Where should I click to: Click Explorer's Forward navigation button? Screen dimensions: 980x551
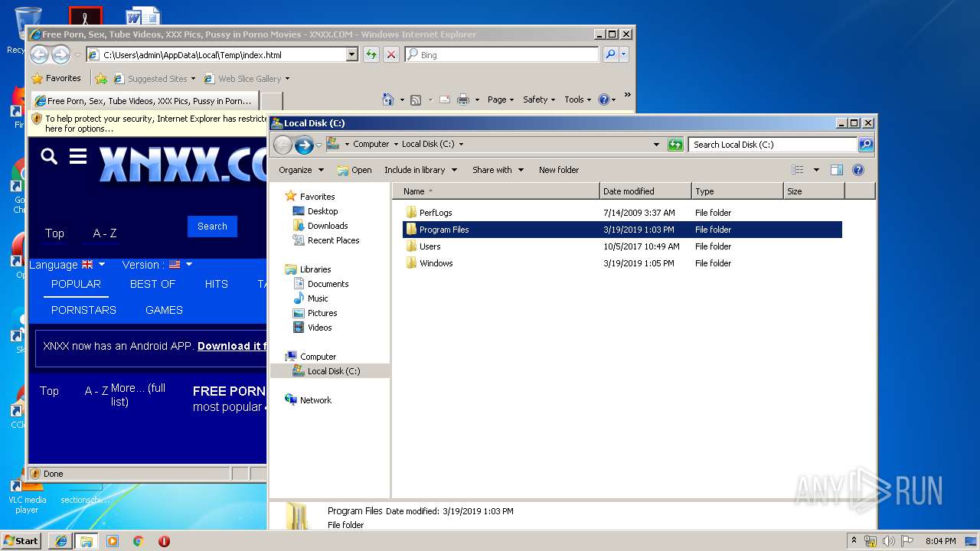[304, 144]
